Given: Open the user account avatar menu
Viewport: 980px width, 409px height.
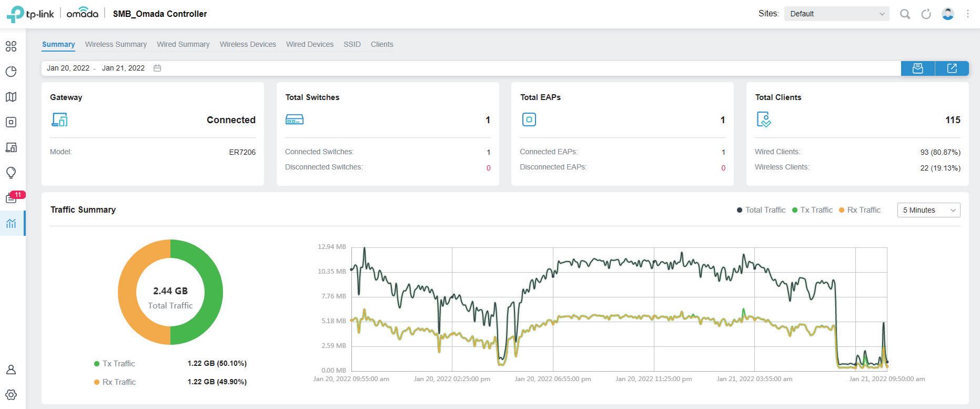Looking at the screenshot, I should click(x=948, y=14).
